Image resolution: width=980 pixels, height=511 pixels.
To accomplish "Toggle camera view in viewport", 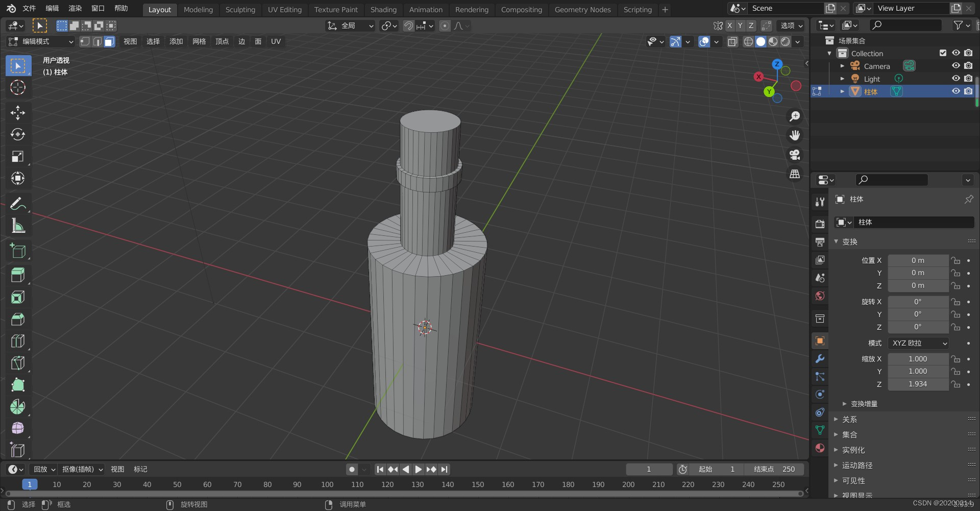I will [795, 155].
